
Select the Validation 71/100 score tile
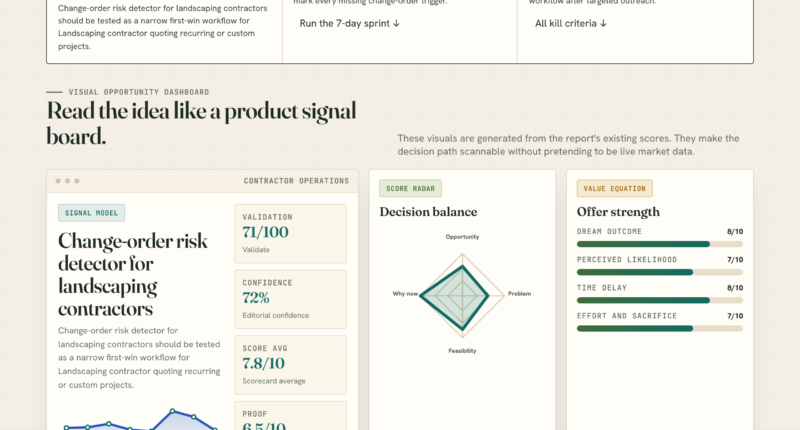(290, 234)
